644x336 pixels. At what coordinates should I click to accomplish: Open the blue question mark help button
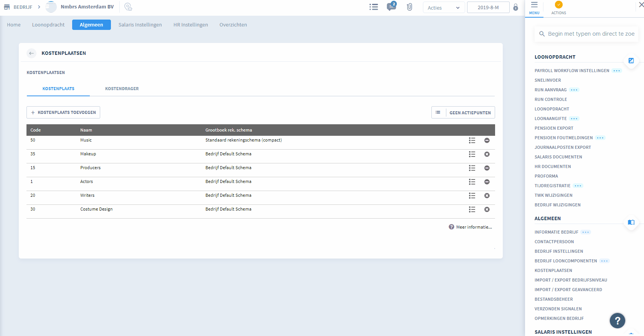[618, 321]
